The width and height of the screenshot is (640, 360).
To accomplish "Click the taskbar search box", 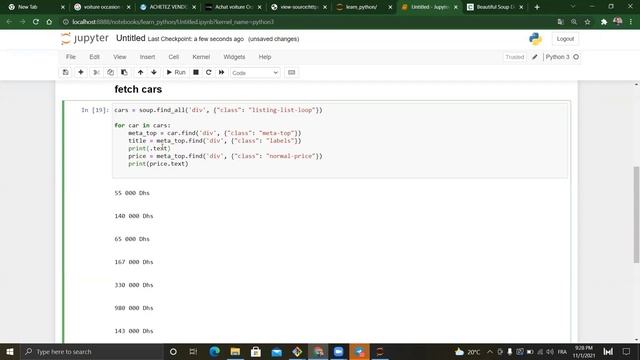I will click(x=92, y=351).
